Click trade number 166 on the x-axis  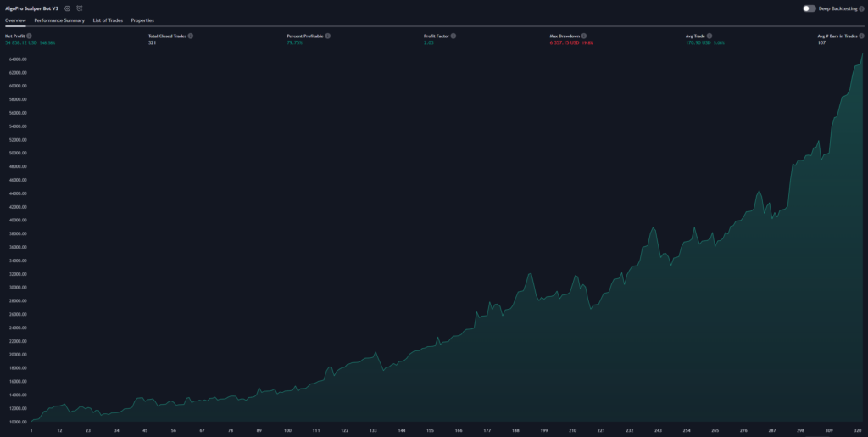(x=458, y=430)
